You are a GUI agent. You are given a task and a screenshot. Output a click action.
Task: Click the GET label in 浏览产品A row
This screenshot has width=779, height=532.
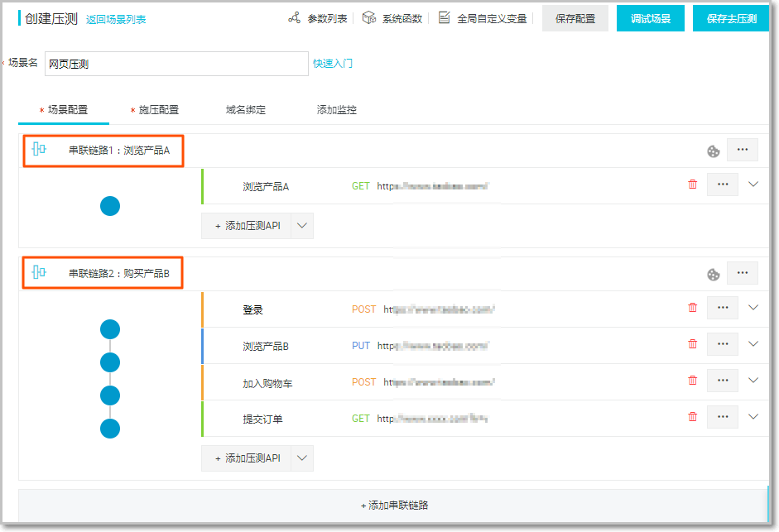(361, 186)
